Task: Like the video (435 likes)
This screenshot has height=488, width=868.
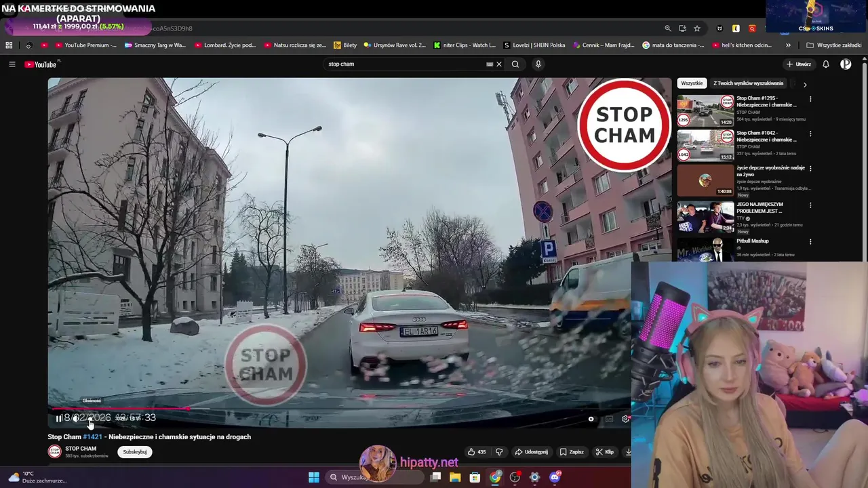Action: (x=477, y=452)
